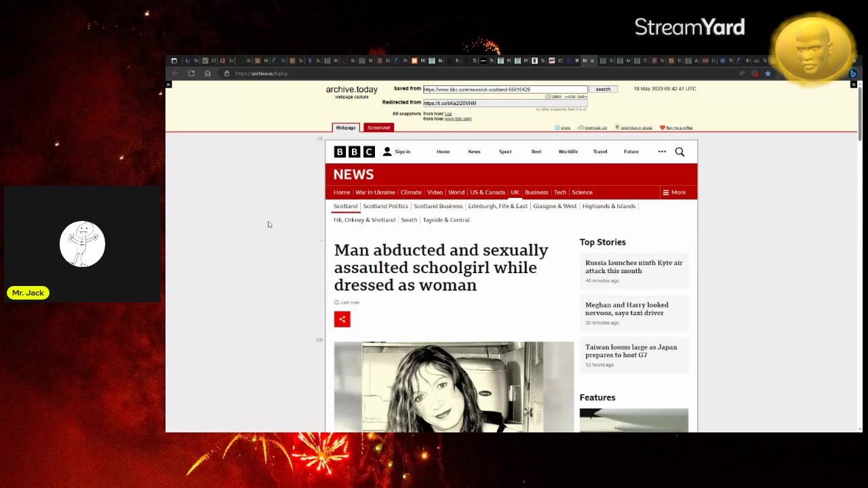Select Science news section

point(582,192)
